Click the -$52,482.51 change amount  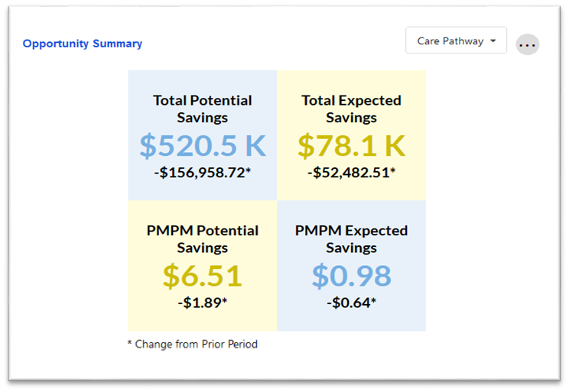(x=351, y=172)
